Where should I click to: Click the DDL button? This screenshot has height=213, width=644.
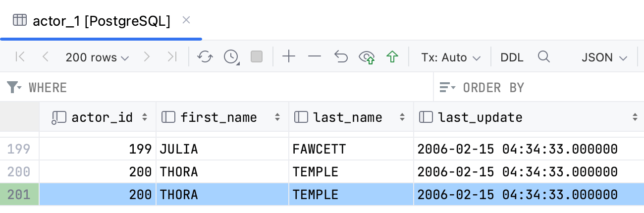click(512, 57)
